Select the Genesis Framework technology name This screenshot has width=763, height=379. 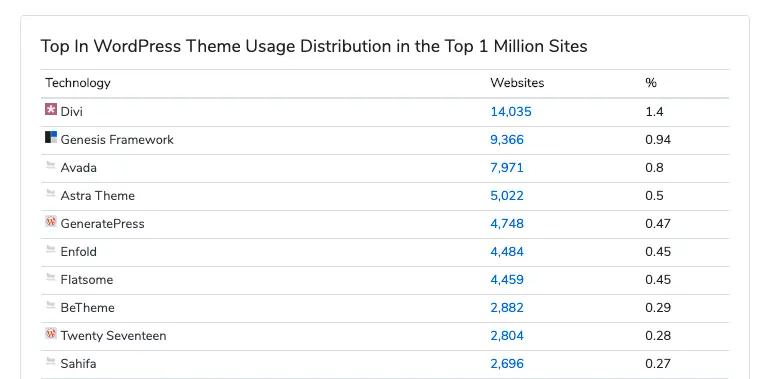(x=117, y=140)
